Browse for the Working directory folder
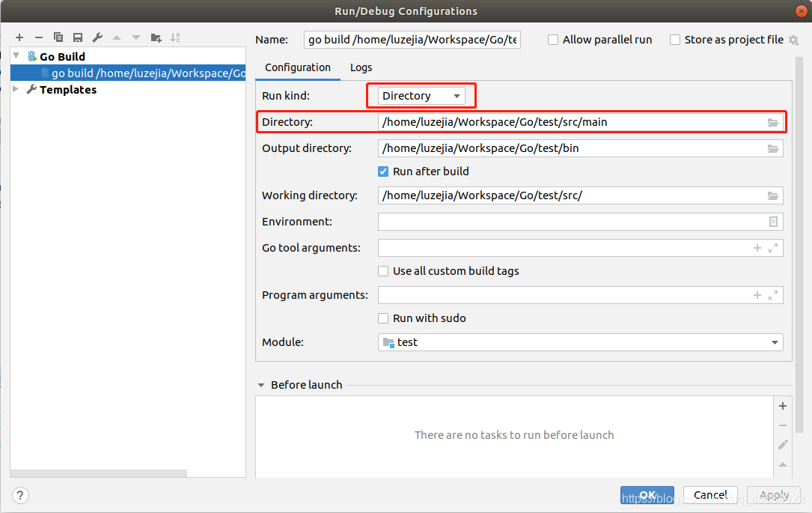 pyautogui.click(x=772, y=196)
